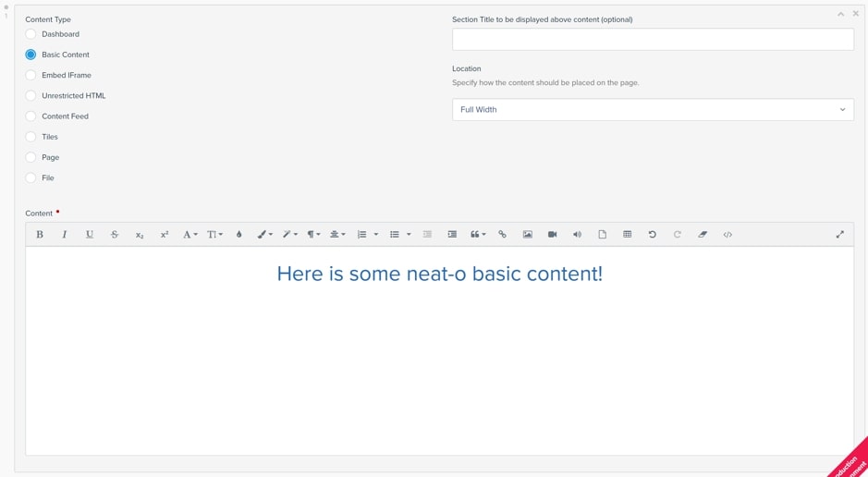Decrease the paragraph indent
Image resolution: width=868 pixels, height=477 pixels.
point(427,235)
